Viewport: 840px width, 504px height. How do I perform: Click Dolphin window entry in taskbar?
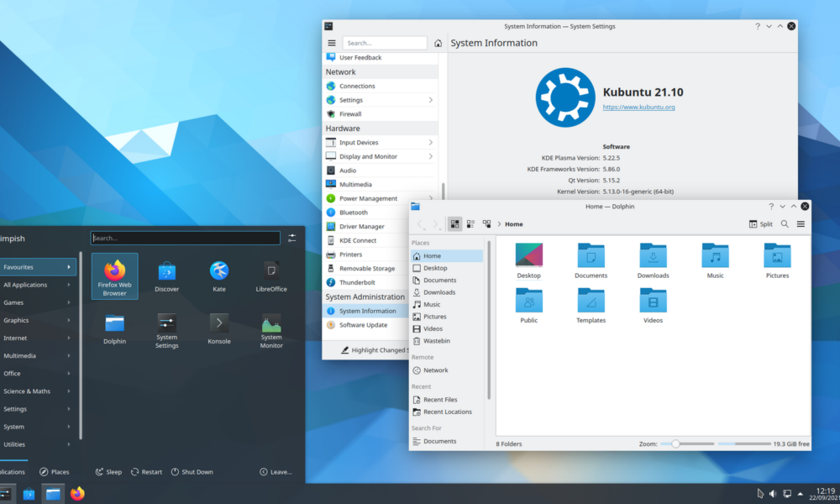pos(53,493)
